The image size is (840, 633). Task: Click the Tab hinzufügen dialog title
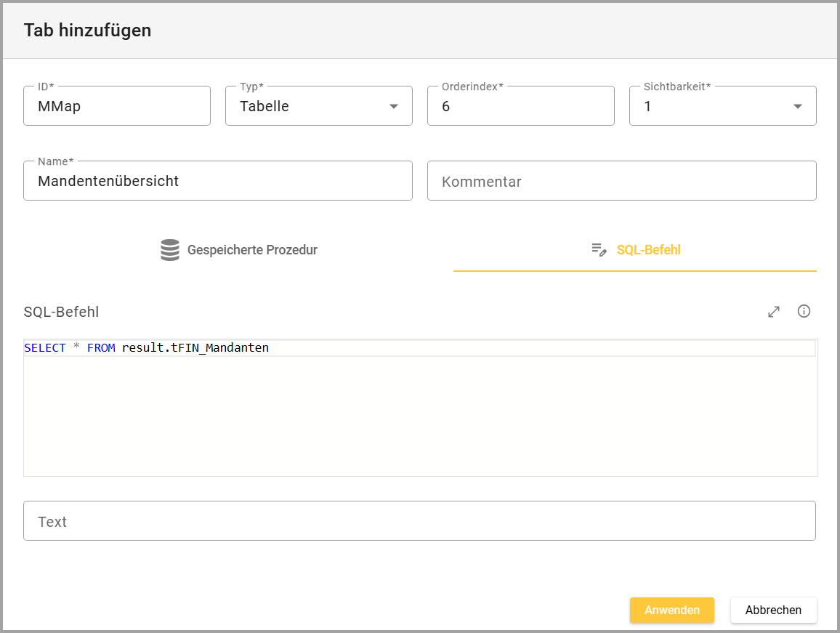[87, 30]
